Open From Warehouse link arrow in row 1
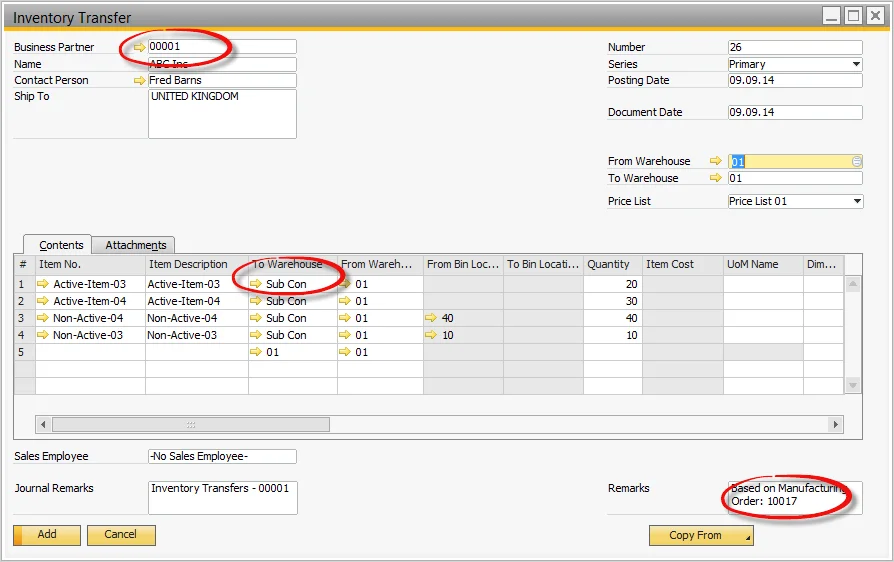Screen dimensions: 894x562 (345, 284)
